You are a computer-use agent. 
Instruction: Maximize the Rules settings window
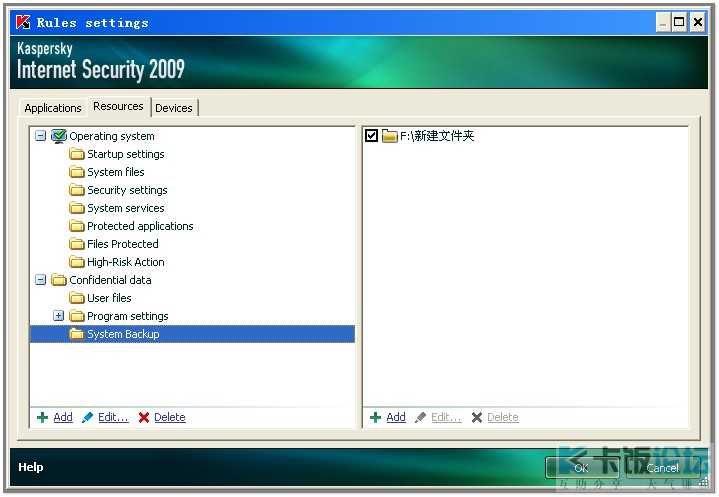tap(679, 22)
